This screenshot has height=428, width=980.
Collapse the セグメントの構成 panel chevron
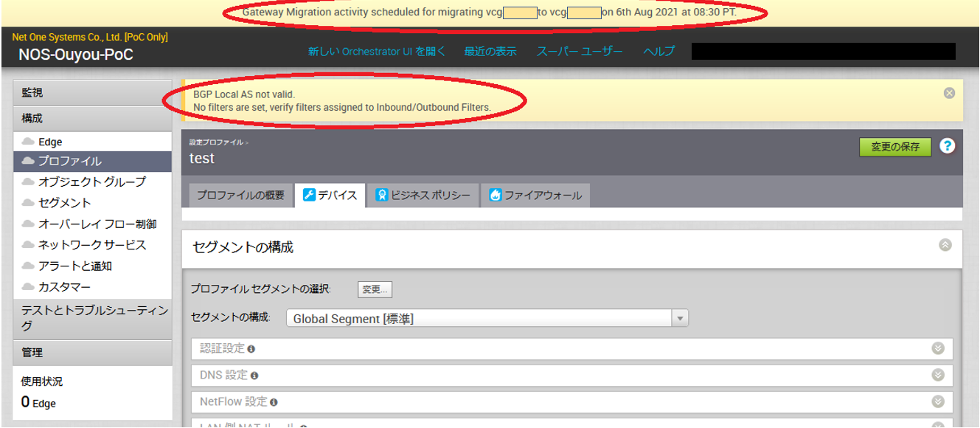tap(945, 245)
